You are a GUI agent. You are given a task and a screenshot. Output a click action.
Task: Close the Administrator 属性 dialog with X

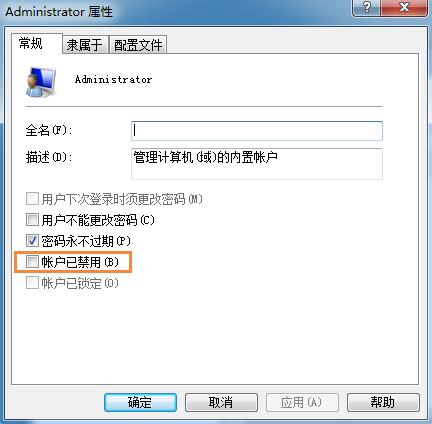tap(404, 7)
